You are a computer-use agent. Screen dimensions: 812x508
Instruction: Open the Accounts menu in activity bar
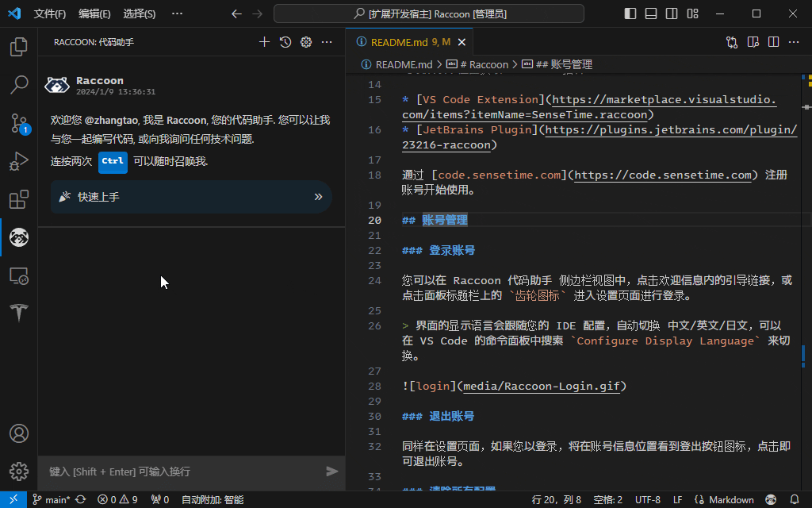19,433
